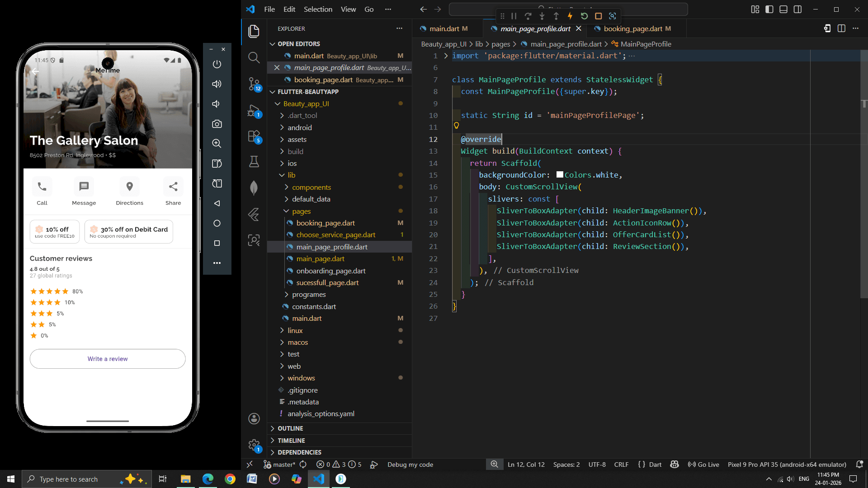Open the Testing beaker panel
Viewport: 868px width, 488px height.
254,162
